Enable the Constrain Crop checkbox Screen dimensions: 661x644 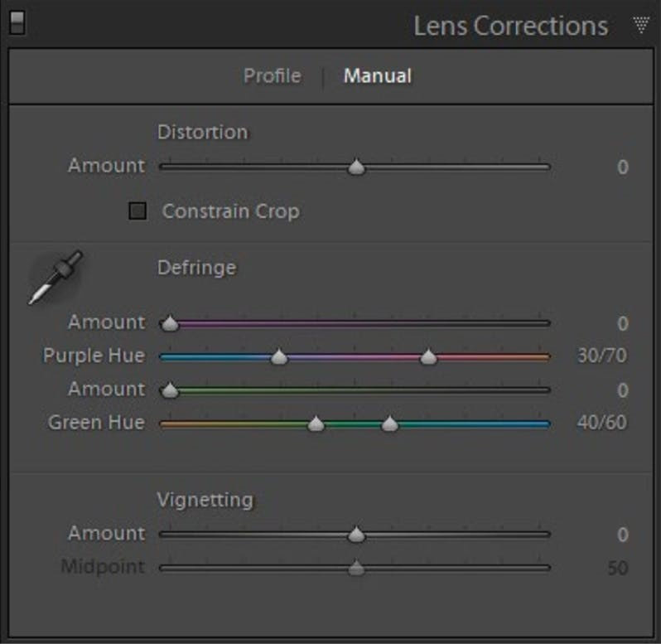pyautogui.click(x=138, y=211)
